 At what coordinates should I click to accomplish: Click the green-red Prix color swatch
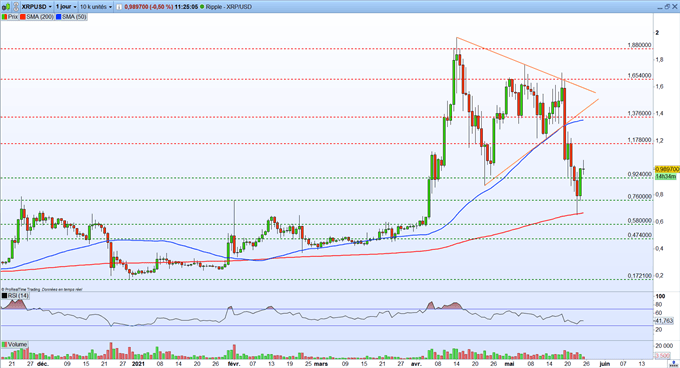coord(5,17)
